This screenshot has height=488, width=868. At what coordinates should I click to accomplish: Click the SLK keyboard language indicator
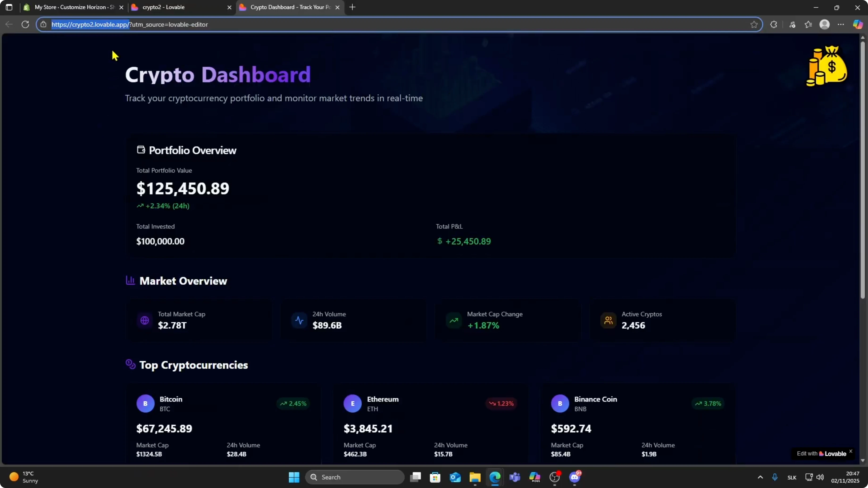tap(792, 477)
